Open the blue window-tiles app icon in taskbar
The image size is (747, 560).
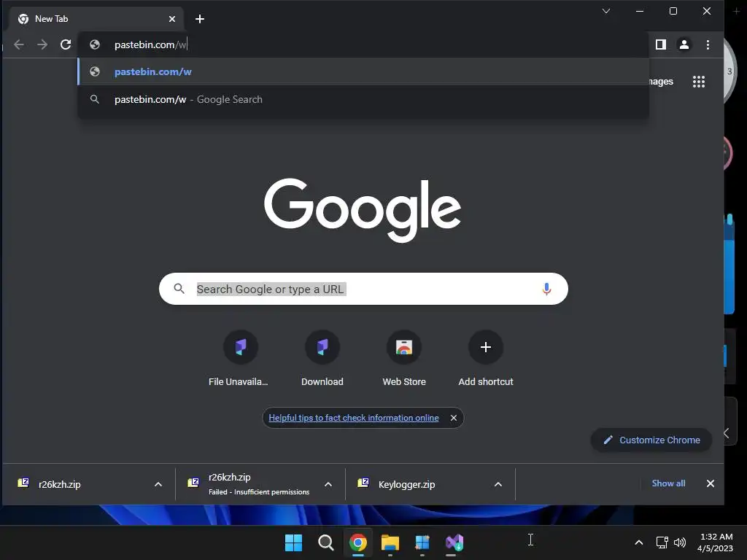422,542
